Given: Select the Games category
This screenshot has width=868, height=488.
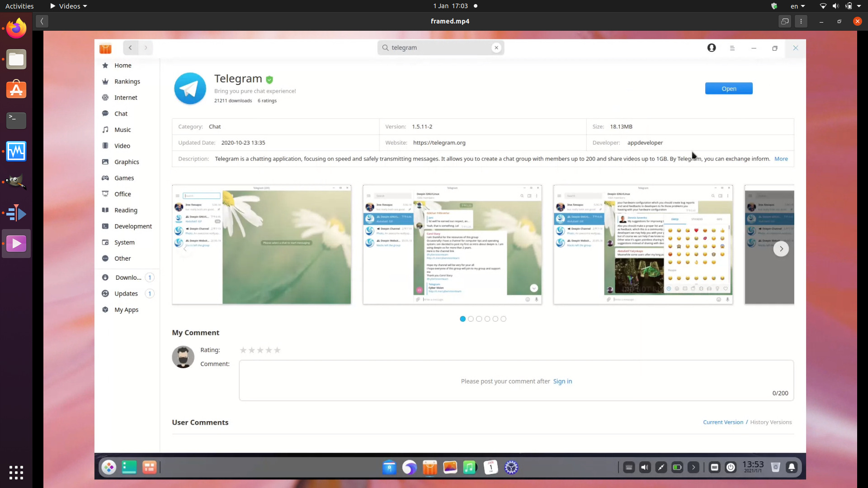Looking at the screenshot, I should [x=123, y=178].
